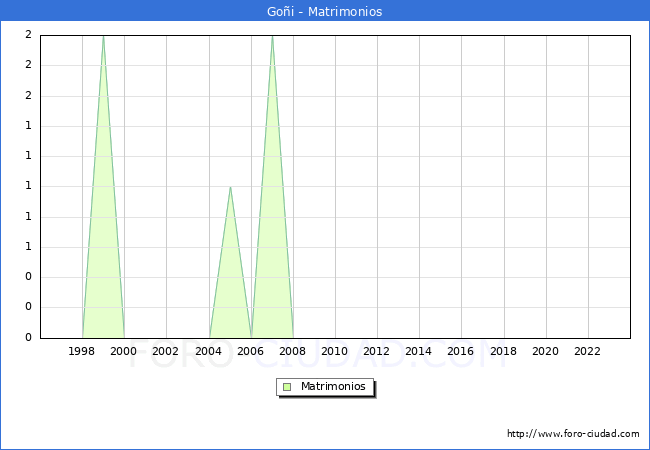The height and width of the screenshot is (450, 650).
Task: Select the 1999 data peak
Action: tap(103, 36)
